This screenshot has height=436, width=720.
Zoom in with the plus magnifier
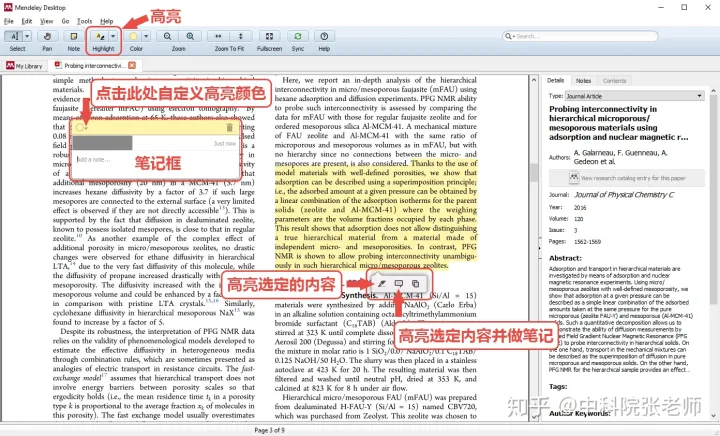click(190, 36)
